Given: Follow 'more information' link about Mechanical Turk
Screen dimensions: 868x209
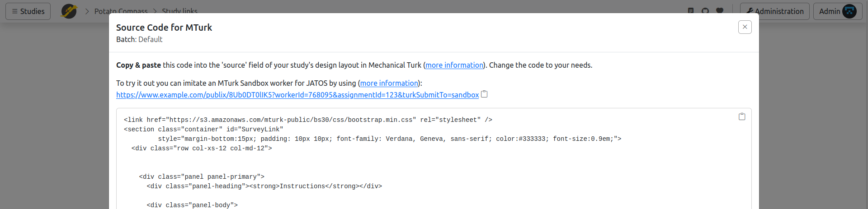Looking at the screenshot, I should pos(454,65).
